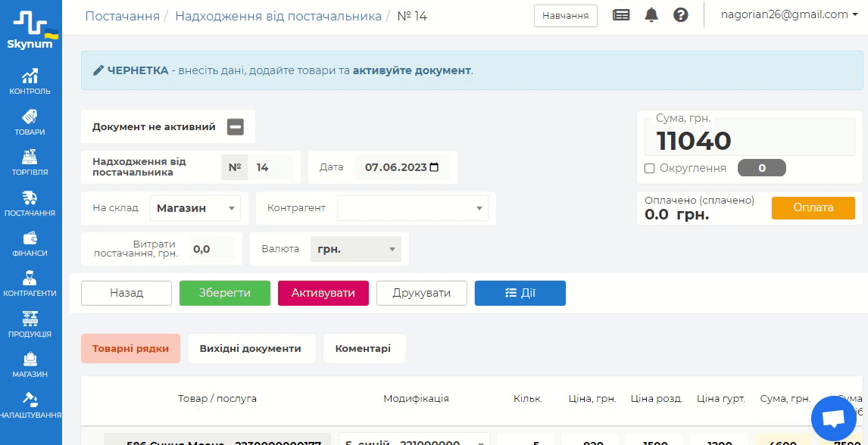This screenshot has height=445, width=868.
Task: Click the Витрати постачання input 0,0
Action: pyautogui.click(x=213, y=249)
